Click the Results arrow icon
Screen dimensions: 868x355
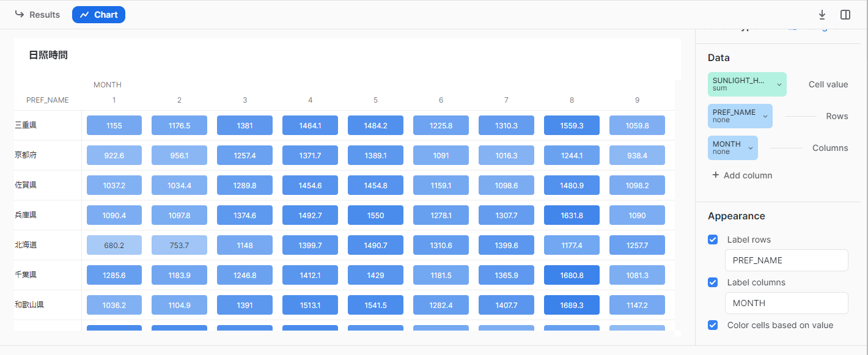20,14
